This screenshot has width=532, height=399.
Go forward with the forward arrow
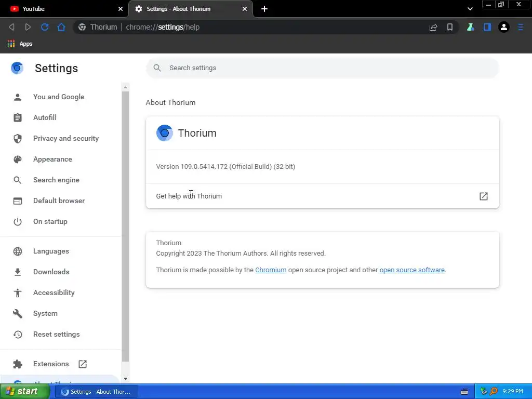[28, 27]
